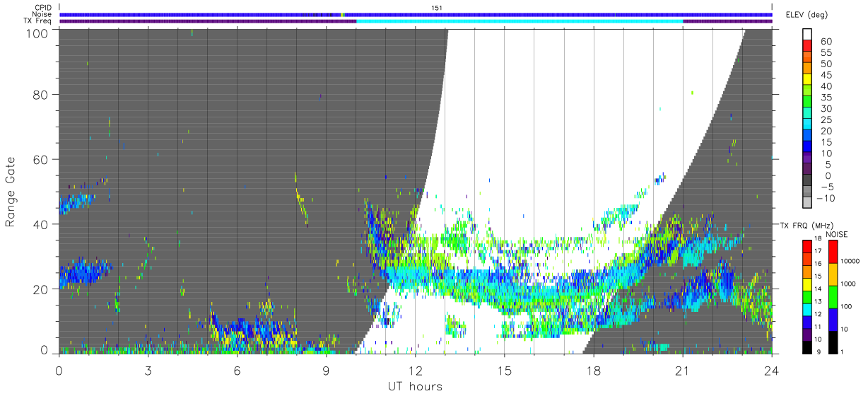Click the '55' label on ELEV colorbar
This screenshot has height=401, width=868.
(826, 53)
